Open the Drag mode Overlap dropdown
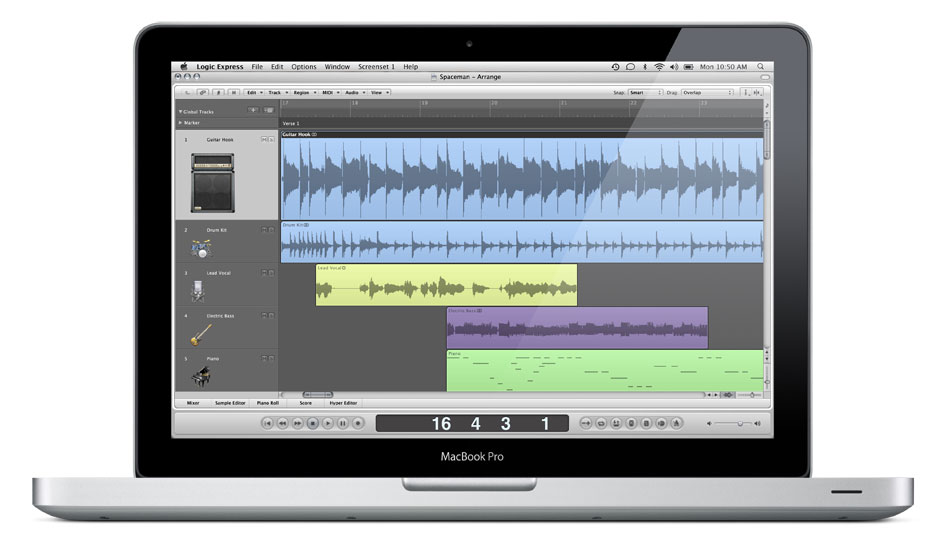Screen dimensions: 947x547 point(705,92)
